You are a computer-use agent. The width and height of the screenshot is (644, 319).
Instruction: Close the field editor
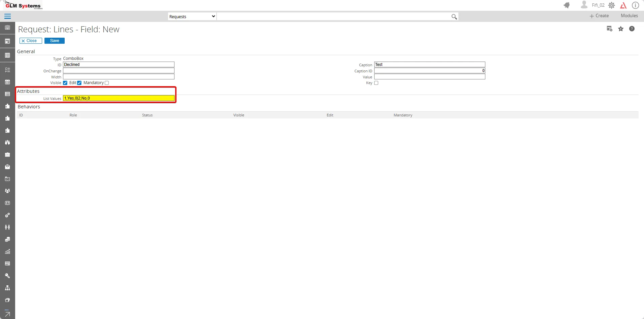click(x=31, y=41)
